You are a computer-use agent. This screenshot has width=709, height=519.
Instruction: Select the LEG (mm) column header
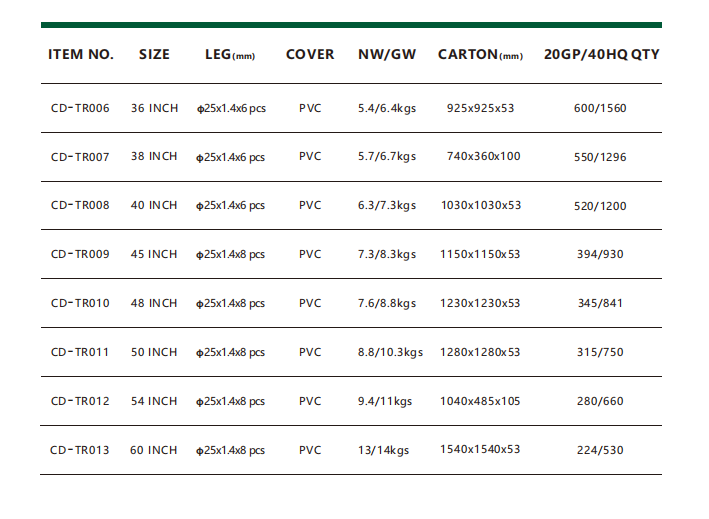(x=230, y=55)
